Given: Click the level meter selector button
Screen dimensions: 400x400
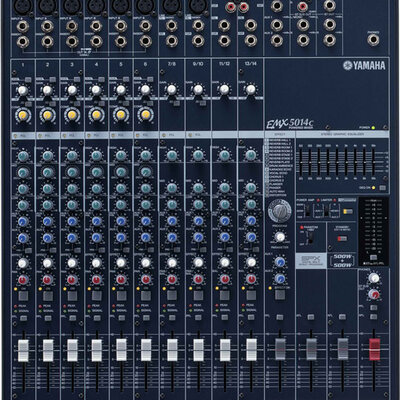Looking at the screenshot, I should tap(374, 258).
